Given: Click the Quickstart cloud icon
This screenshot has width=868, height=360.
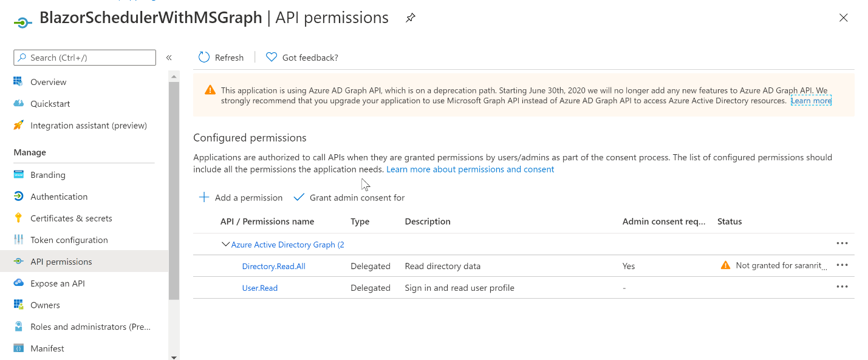Looking at the screenshot, I should click(19, 104).
